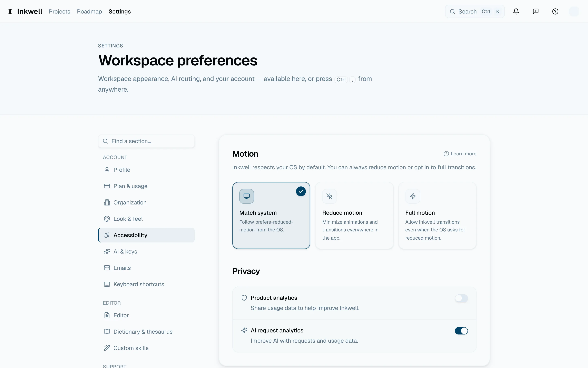The image size is (588, 368).
Task: Select the Match system motion option
Action: click(271, 215)
